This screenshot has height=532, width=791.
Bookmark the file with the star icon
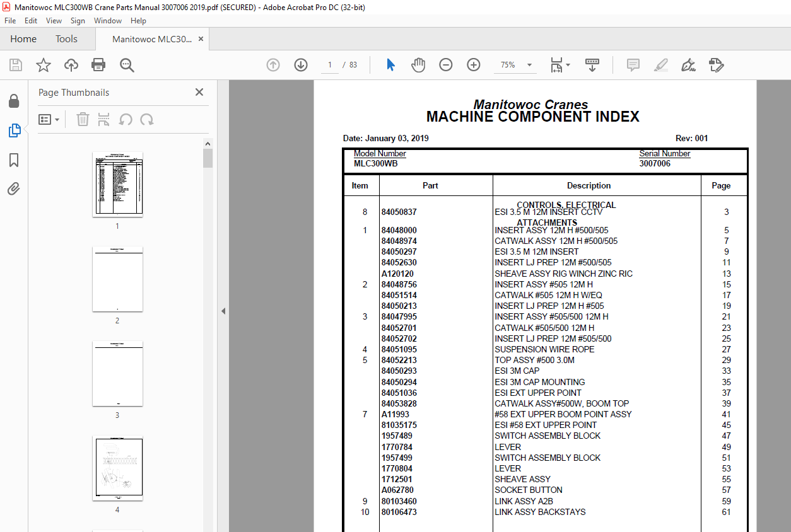(x=44, y=65)
